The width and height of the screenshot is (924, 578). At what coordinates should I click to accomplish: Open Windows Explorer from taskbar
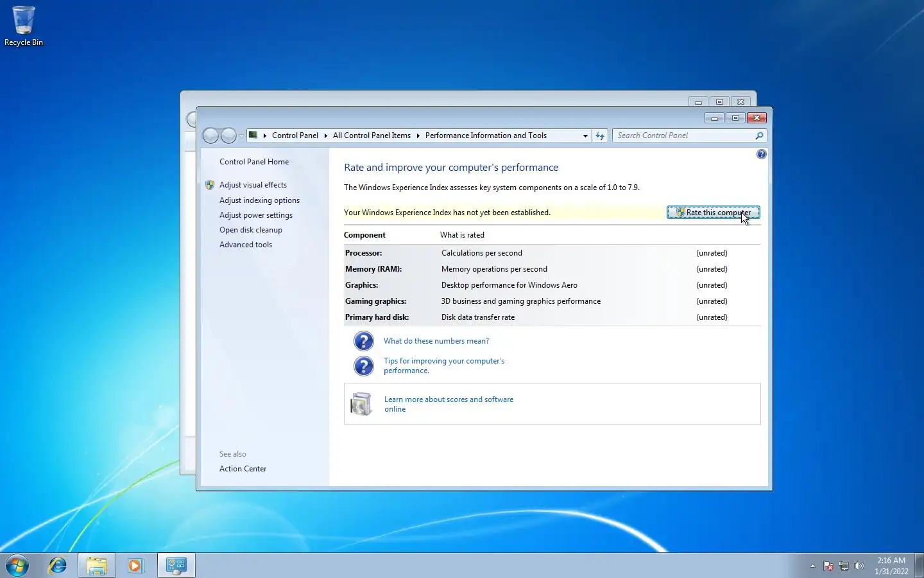coord(97,565)
